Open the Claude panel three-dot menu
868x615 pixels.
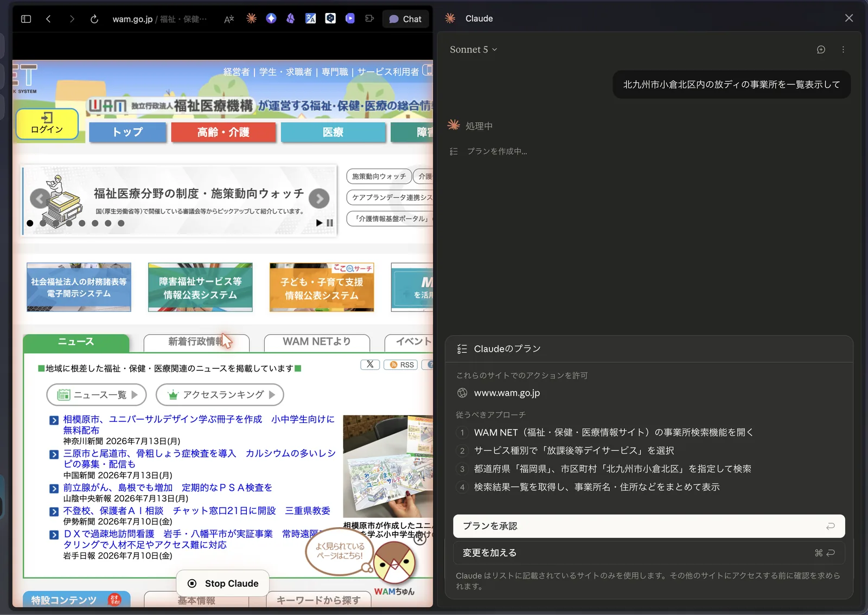click(x=843, y=49)
